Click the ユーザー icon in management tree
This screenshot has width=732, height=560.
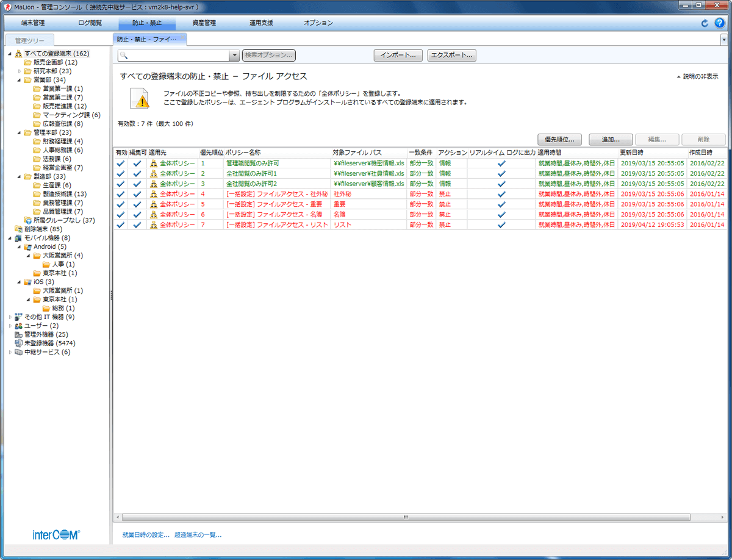18,326
